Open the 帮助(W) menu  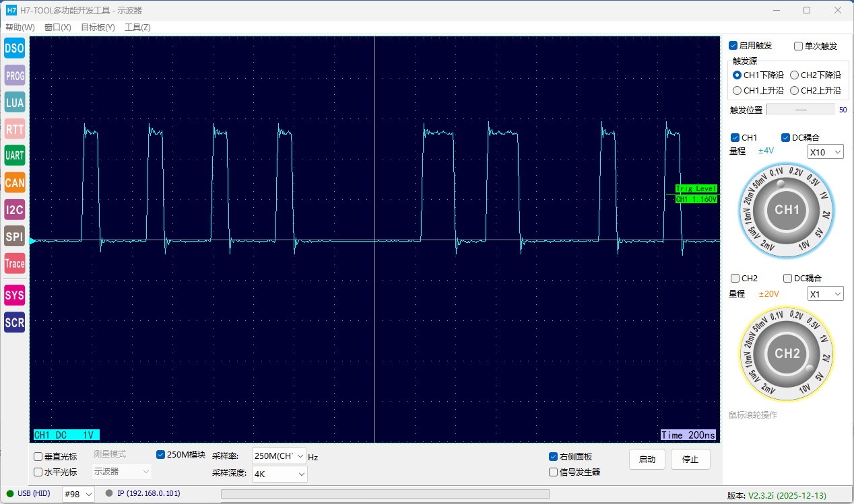[20, 28]
